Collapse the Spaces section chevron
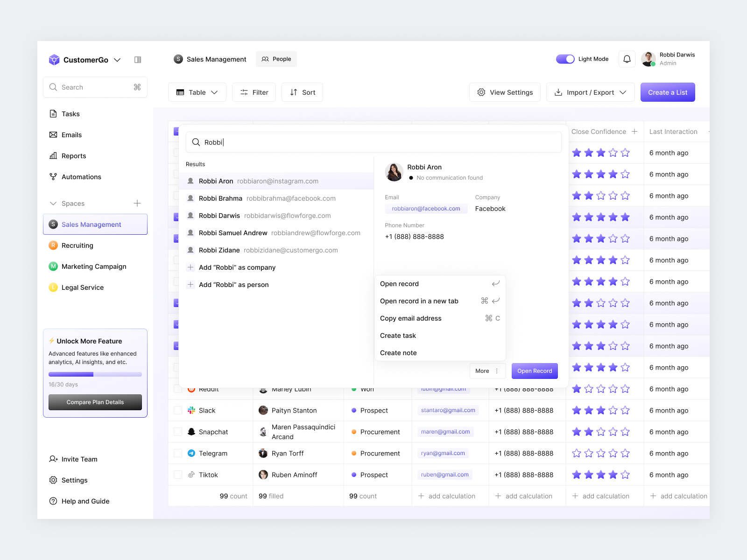The image size is (747, 560). click(53, 203)
